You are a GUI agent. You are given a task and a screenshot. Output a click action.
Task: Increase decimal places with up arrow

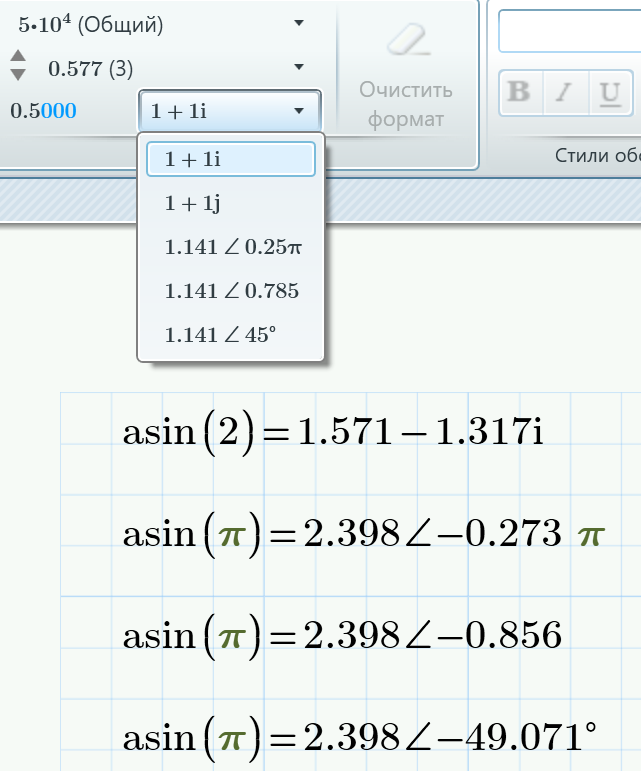[18, 56]
